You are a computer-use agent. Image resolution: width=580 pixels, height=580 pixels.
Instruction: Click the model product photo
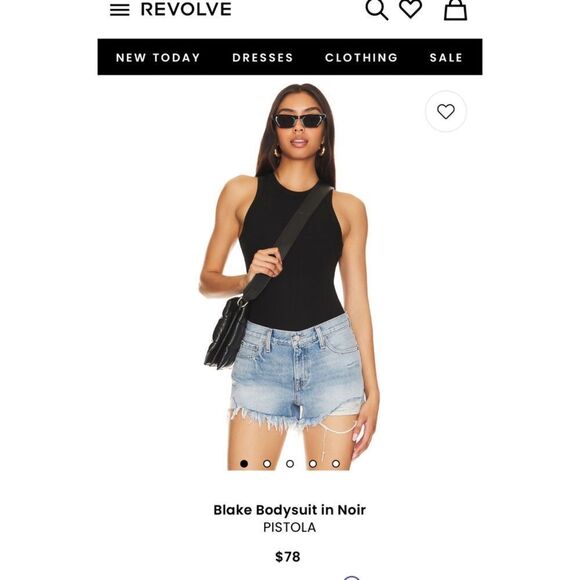tap(289, 277)
